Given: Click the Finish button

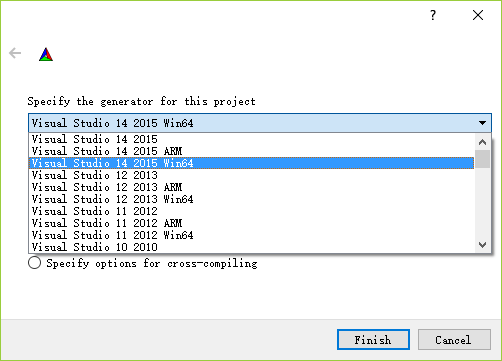Looking at the screenshot, I should tap(373, 340).
